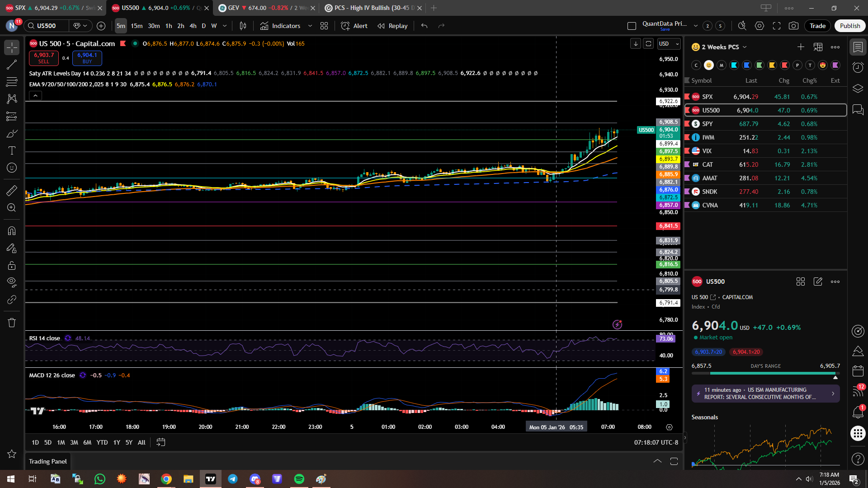
Task: Select the trend line drawing tool
Action: point(12,65)
